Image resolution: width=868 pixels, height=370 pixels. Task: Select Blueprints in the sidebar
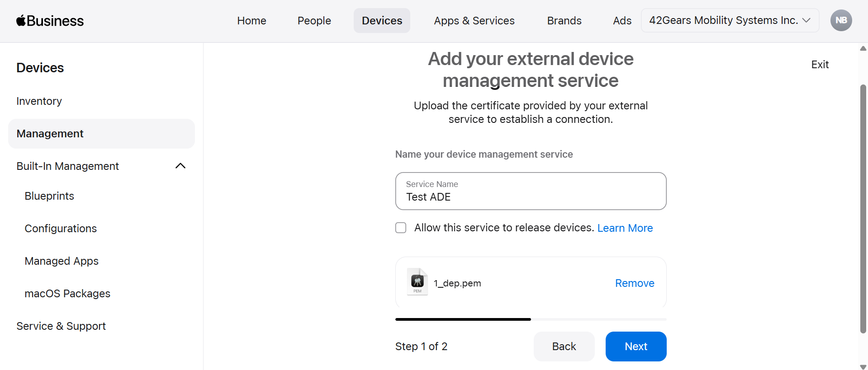tap(49, 196)
